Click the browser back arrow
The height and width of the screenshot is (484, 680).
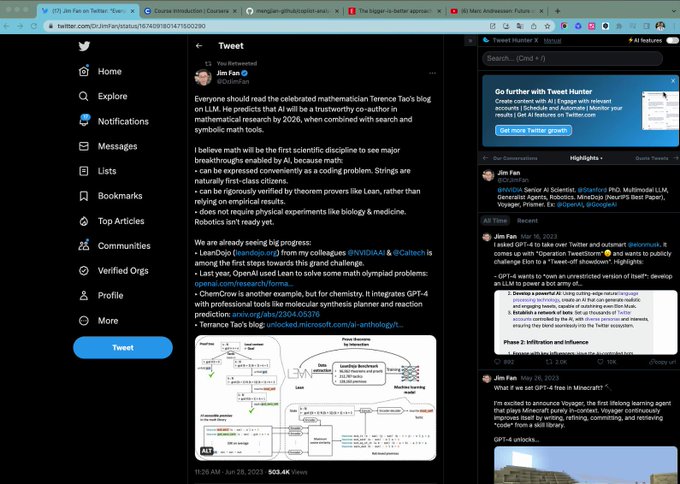point(6,26)
